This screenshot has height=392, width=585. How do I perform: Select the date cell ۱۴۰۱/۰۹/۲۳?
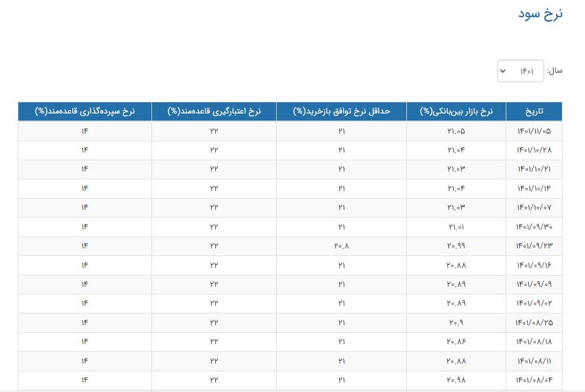click(x=534, y=246)
